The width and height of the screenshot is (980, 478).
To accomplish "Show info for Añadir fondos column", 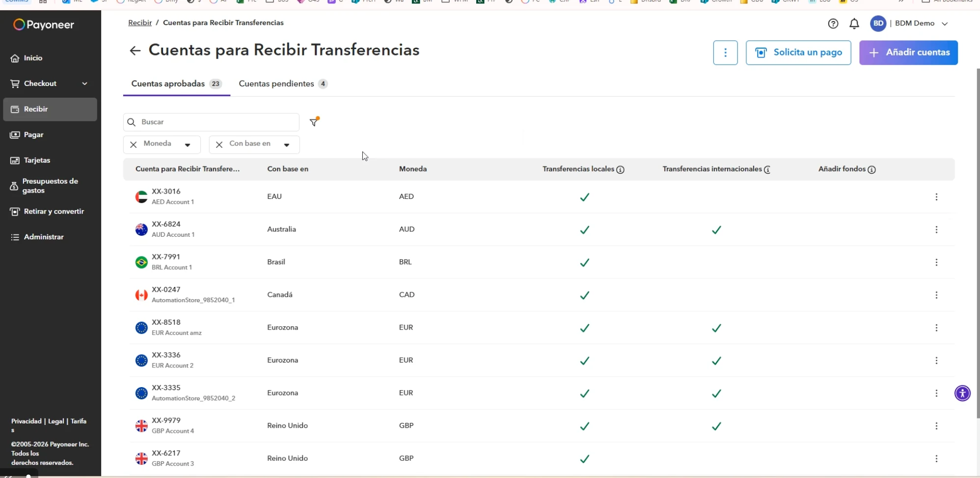I will click(871, 169).
